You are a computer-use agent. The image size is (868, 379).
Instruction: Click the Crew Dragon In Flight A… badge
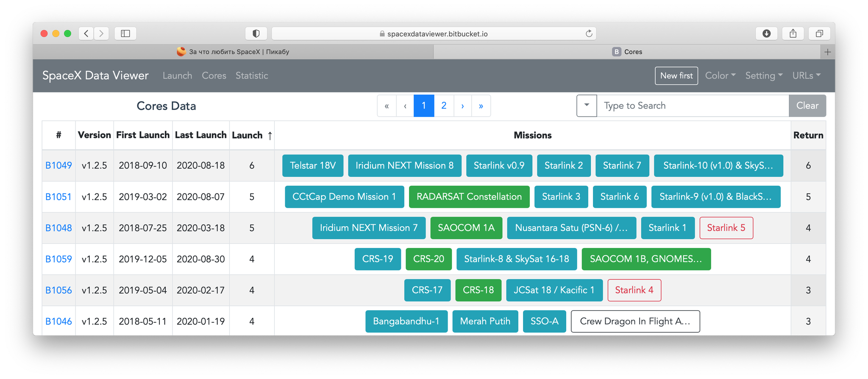(x=635, y=321)
